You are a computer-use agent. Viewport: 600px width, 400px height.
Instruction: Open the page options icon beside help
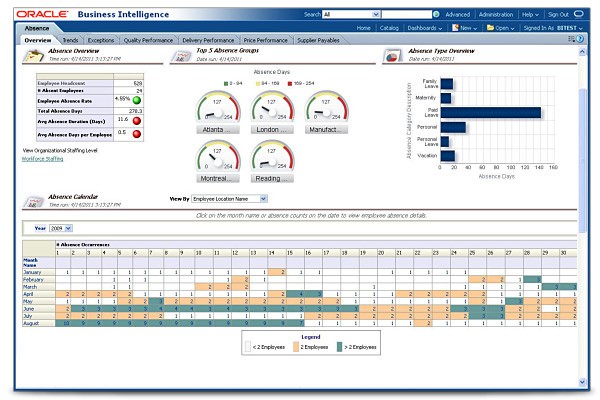pos(572,39)
